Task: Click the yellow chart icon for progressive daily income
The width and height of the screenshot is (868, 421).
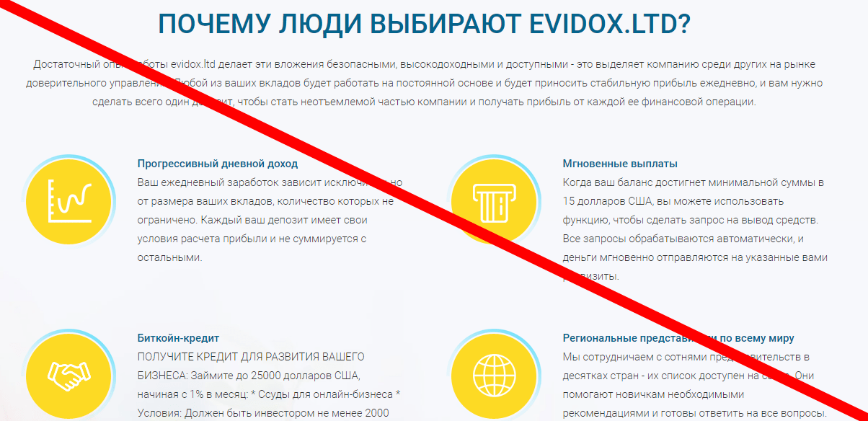Action: (70, 202)
